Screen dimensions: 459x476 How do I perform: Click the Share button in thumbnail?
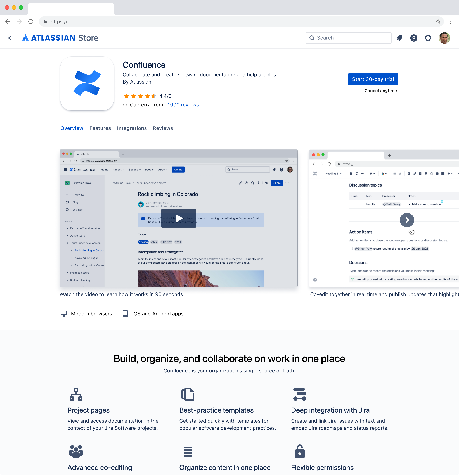coord(277,183)
